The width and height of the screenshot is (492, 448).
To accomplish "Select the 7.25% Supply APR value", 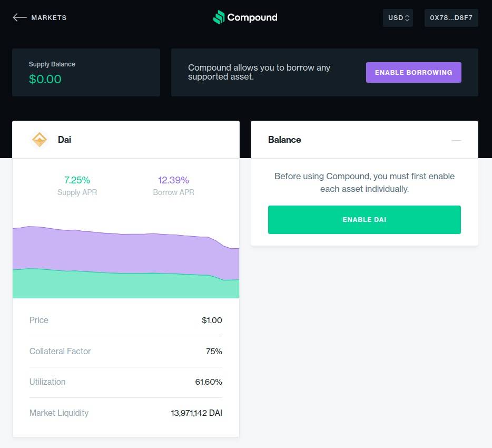I will pos(77,180).
